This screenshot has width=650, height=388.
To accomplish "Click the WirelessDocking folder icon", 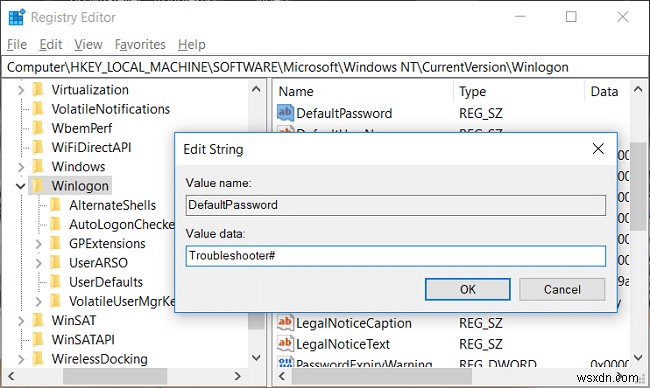I will pyautogui.click(x=38, y=359).
